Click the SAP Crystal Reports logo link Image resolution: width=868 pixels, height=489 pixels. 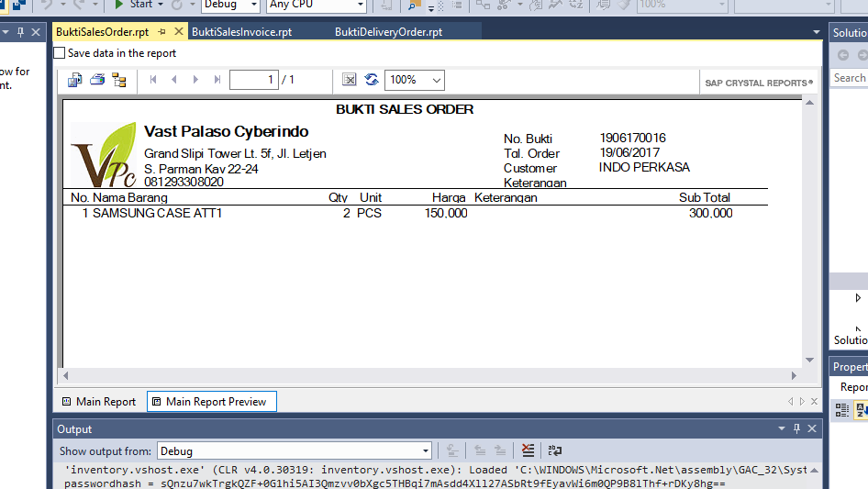[x=759, y=83]
